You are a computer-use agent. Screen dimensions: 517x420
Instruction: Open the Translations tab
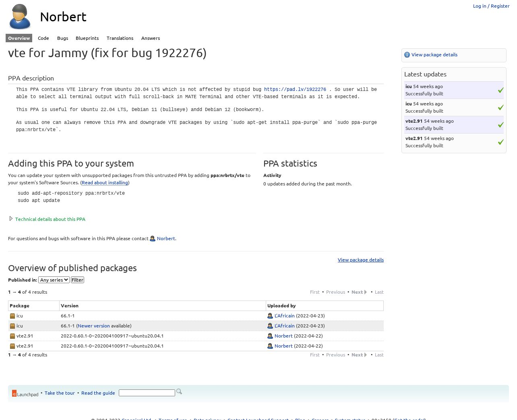(120, 38)
